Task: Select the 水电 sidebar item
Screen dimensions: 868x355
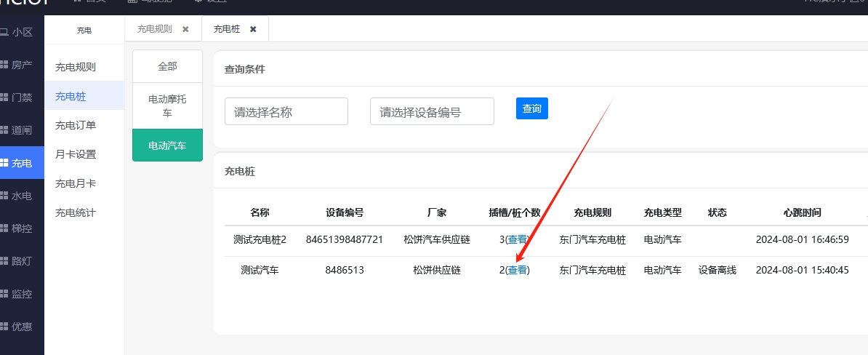Action: (x=22, y=196)
